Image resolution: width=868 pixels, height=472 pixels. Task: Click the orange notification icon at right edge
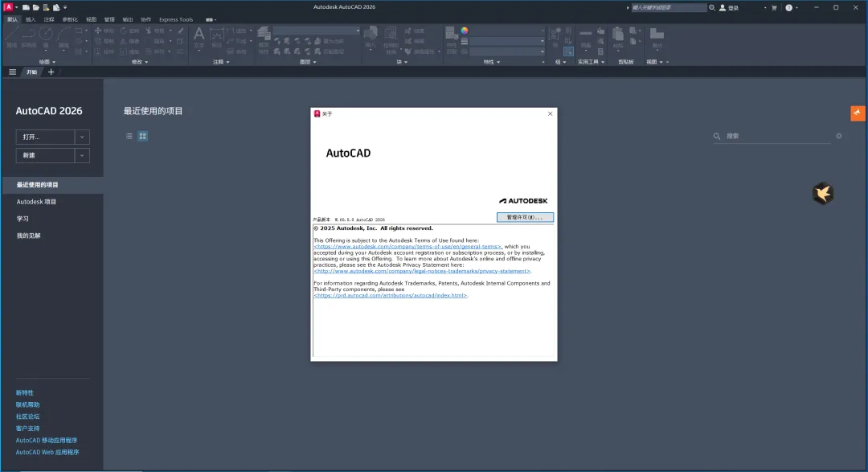[858, 113]
